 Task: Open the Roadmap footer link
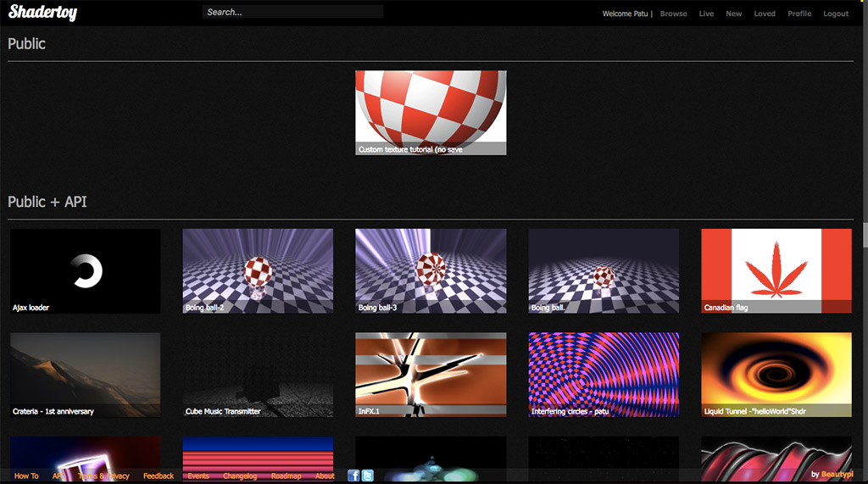[287, 476]
